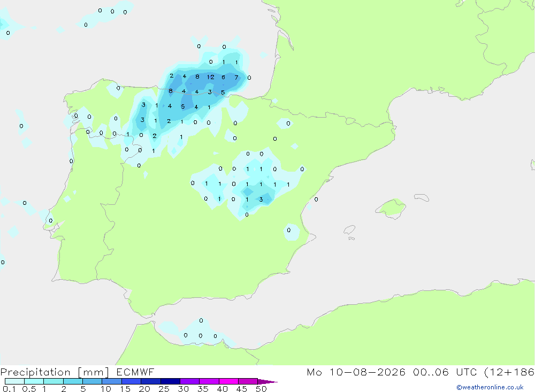Screen dimensions: 535x392
Task: Click the '(12+186' forecast offset text
Action: [509, 372]
